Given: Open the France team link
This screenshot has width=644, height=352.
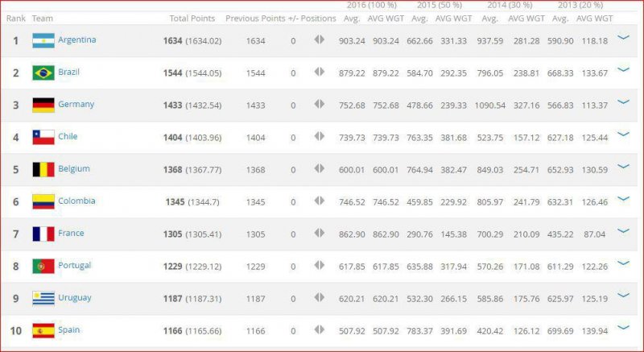Looking at the screenshot, I should pos(71,233).
